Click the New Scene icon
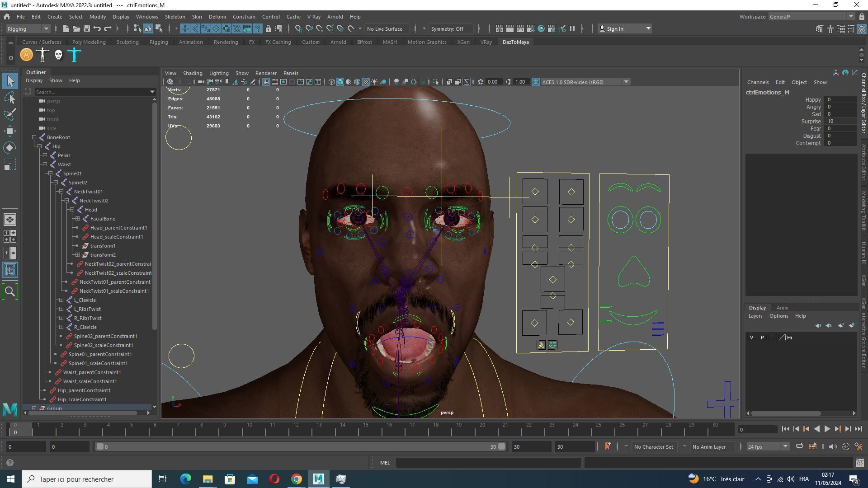Screen dimensions: 868x488 point(66,28)
